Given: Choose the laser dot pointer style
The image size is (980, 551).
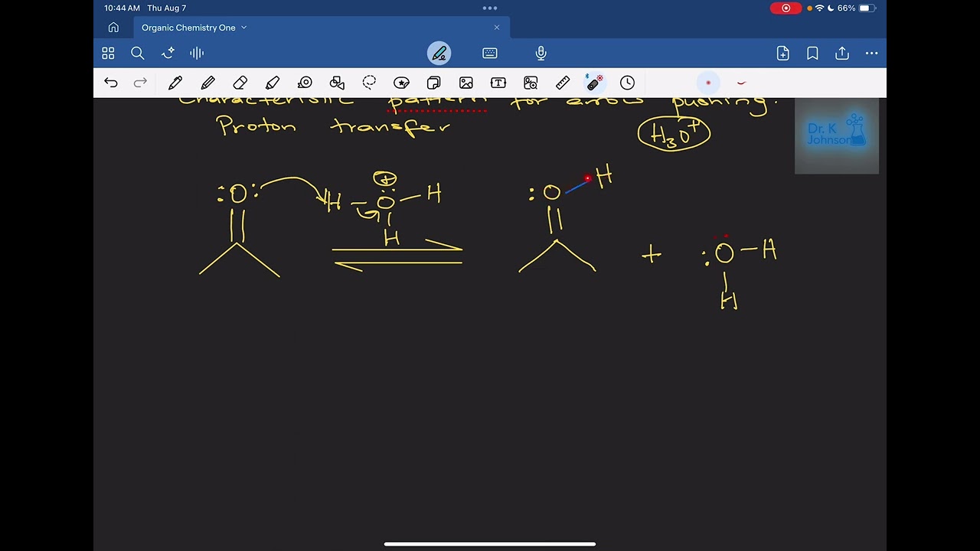Looking at the screenshot, I should pyautogui.click(x=708, y=83).
